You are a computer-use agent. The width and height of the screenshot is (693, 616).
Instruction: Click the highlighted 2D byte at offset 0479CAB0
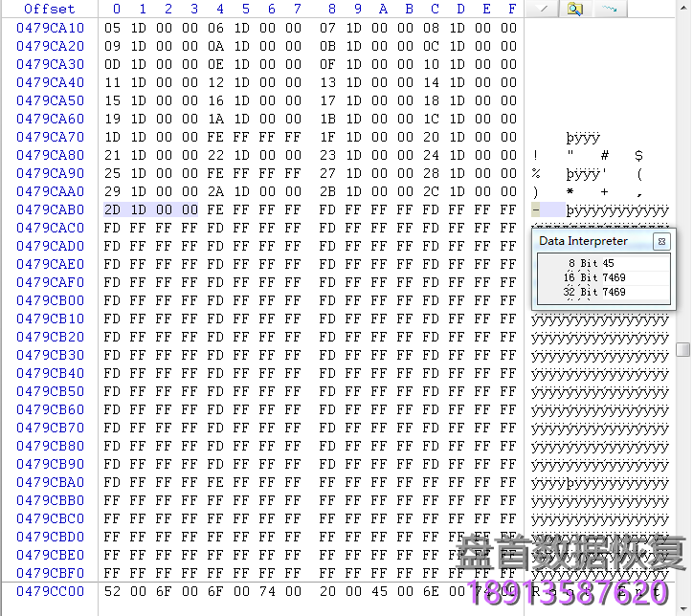click(113, 209)
